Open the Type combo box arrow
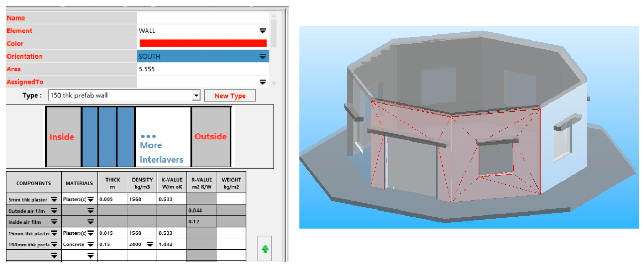644x266 pixels. tap(196, 95)
